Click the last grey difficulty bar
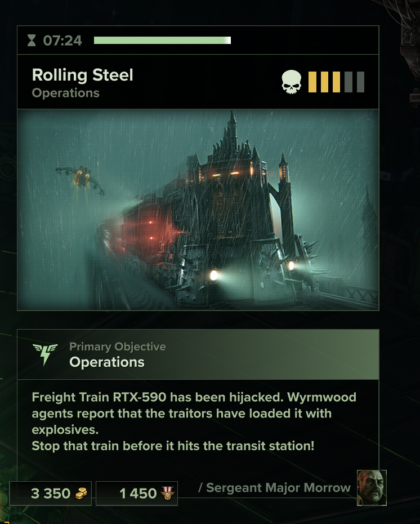This screenshot has height=524, width=420. coord(360,82)
